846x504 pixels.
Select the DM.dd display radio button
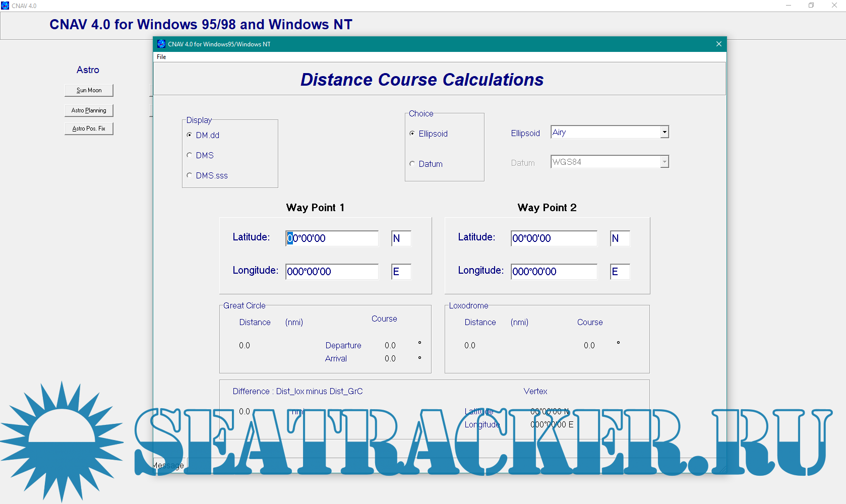pyautogui.click(x=190, y=135)
